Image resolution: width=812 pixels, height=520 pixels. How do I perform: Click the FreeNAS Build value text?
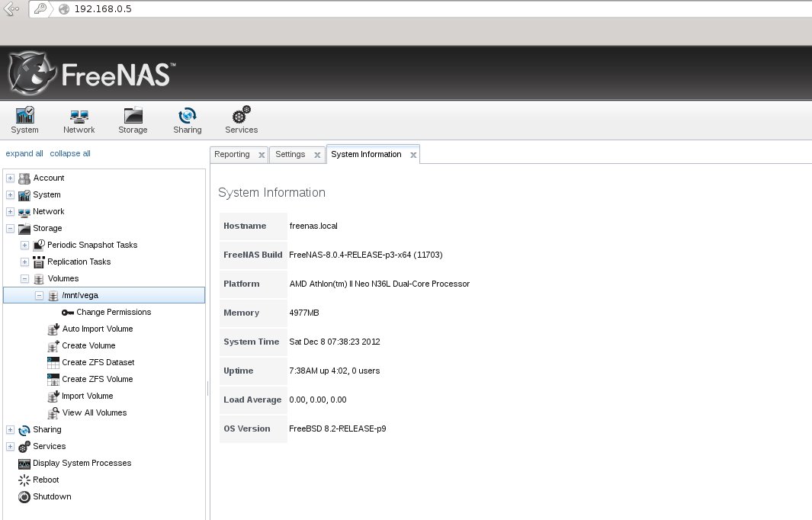tap(366, 255)
